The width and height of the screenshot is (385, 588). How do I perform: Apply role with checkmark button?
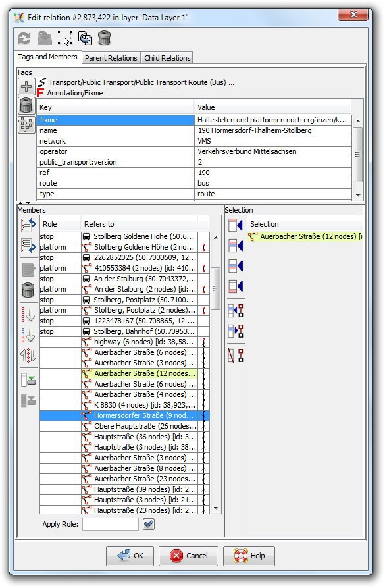point(149,524)
